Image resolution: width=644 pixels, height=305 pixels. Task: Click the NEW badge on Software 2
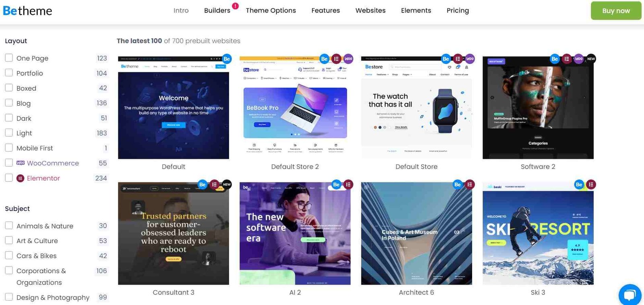pyautogui.click(x=591, y=59)
